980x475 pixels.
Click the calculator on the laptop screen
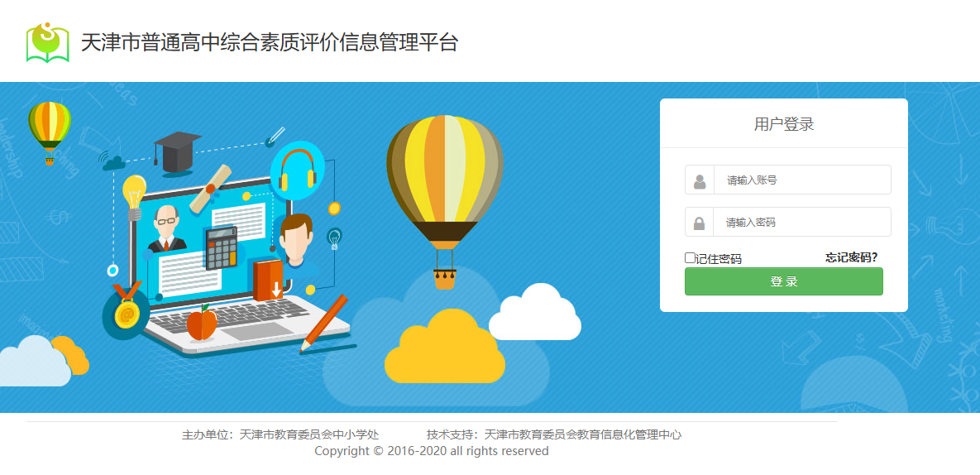[222, 247]
